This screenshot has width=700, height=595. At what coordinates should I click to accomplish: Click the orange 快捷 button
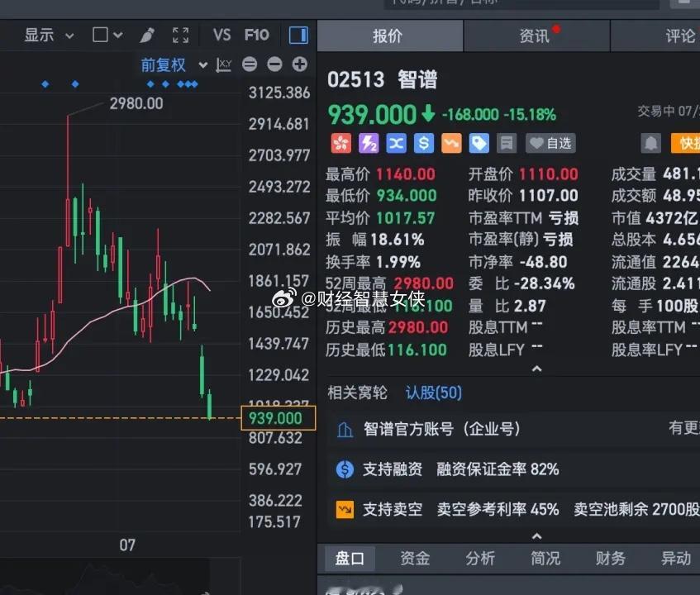(685, 143)
